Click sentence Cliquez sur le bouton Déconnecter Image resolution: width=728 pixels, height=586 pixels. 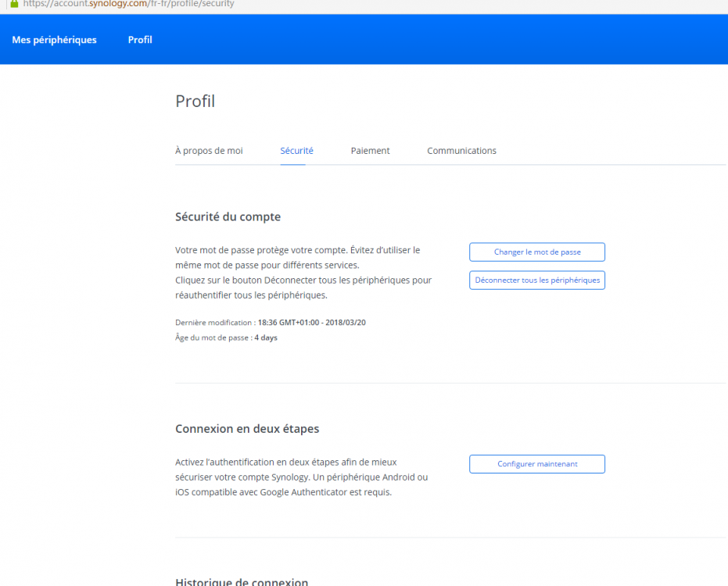click(303, 288)
